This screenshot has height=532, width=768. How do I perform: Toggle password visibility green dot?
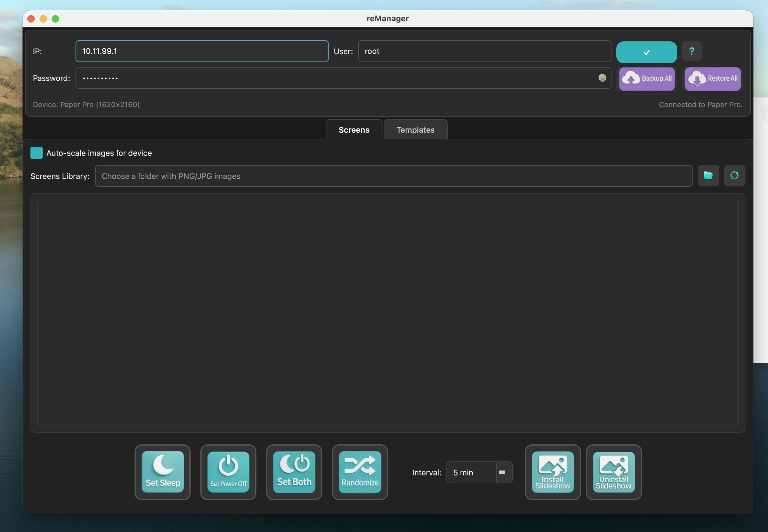point(602,78)
